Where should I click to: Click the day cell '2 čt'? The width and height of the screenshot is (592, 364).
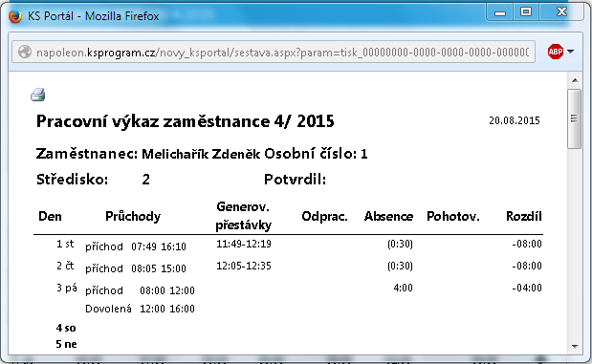point(65,266)
